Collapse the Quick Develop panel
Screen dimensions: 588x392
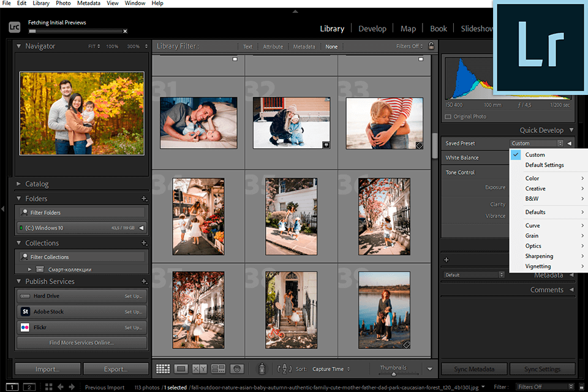tap(571, 130)
